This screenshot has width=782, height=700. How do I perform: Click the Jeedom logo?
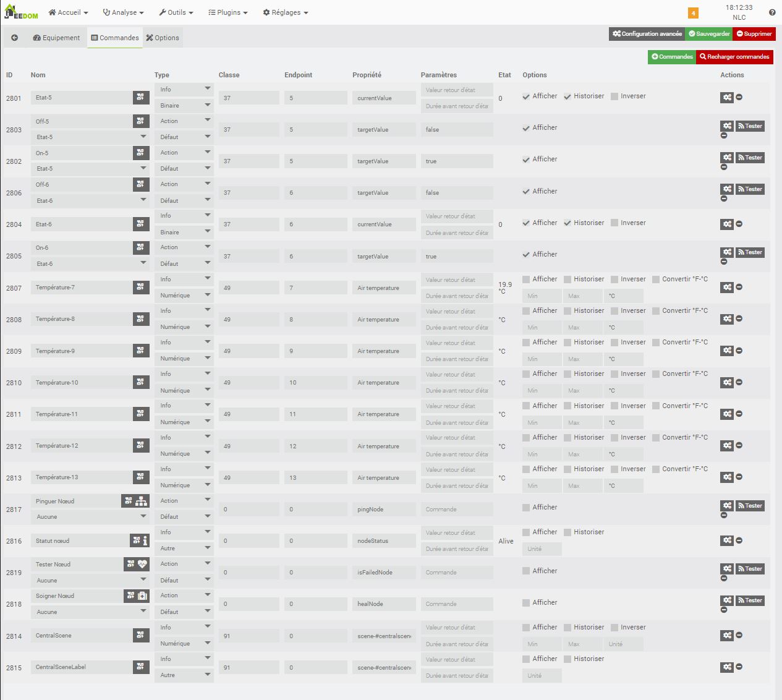[x=20, y=12]
